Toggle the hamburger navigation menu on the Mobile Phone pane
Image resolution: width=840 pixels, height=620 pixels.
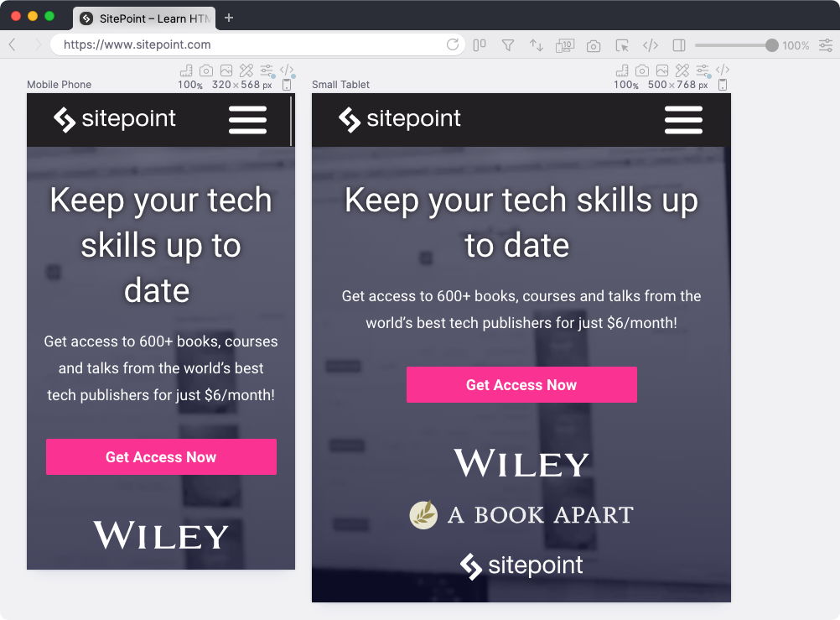tap(247, 119)
